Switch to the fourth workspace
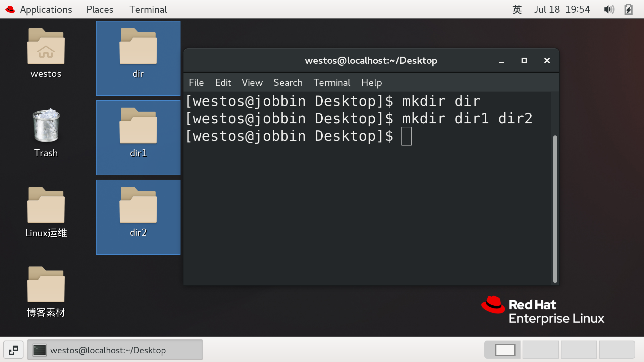Viewport: 644px width, 362px height. point(617,350)
